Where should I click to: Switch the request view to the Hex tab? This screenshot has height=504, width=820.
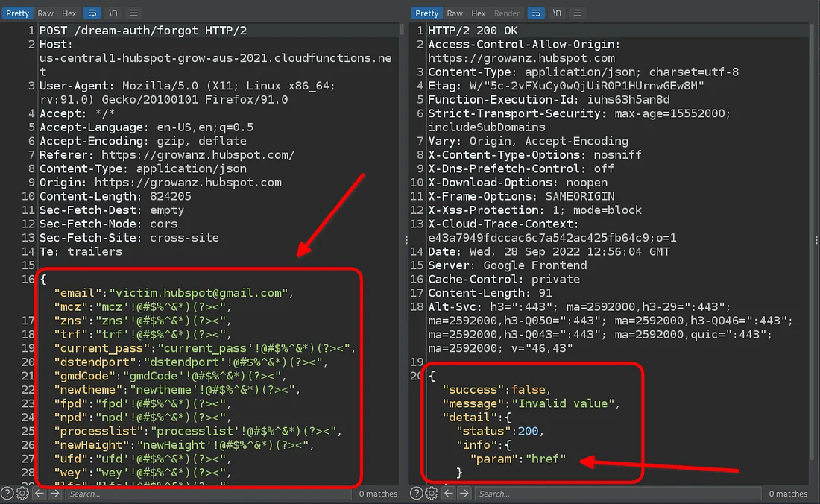pos(69,13)
